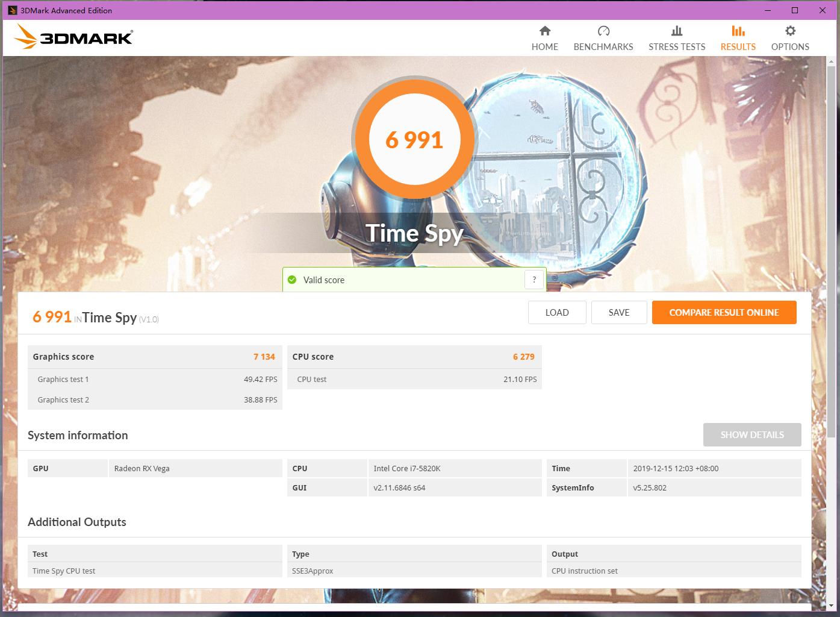Click the 3DMark title bar app icon

point(12,10)
